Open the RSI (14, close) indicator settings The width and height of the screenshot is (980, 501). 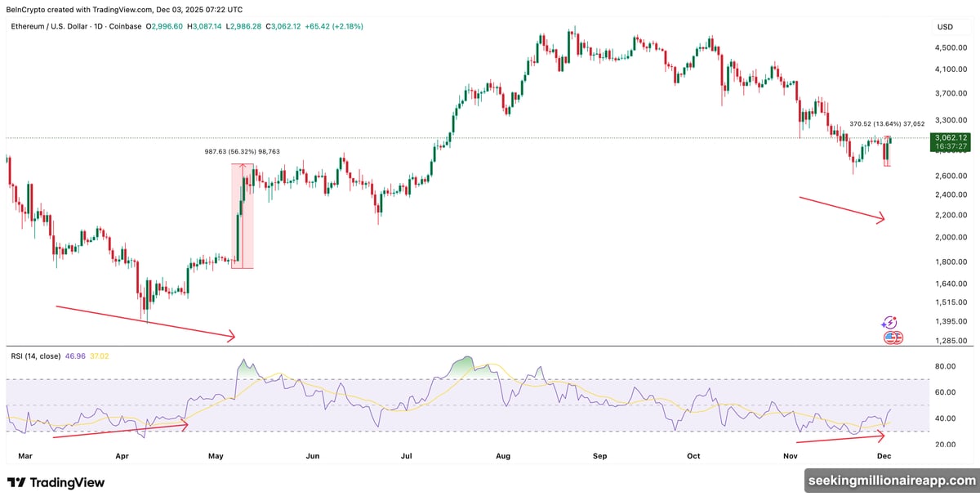tap(37, 356)
